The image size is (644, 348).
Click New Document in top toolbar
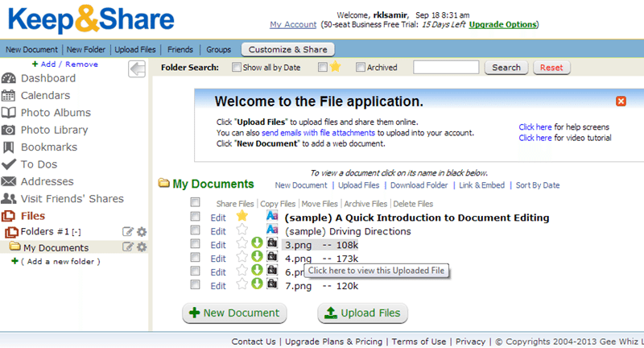(31, 50)
